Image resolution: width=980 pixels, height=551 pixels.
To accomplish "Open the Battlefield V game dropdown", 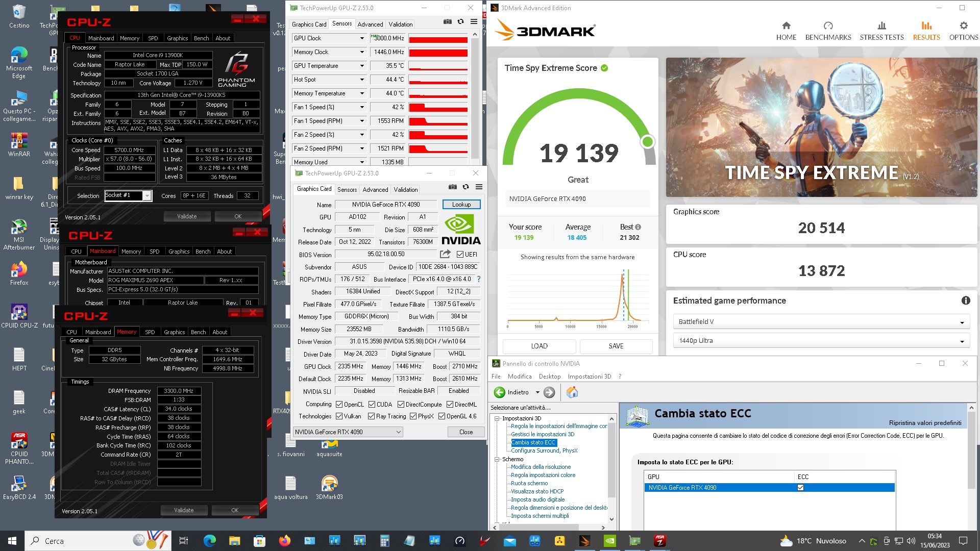I will [821, 322].
